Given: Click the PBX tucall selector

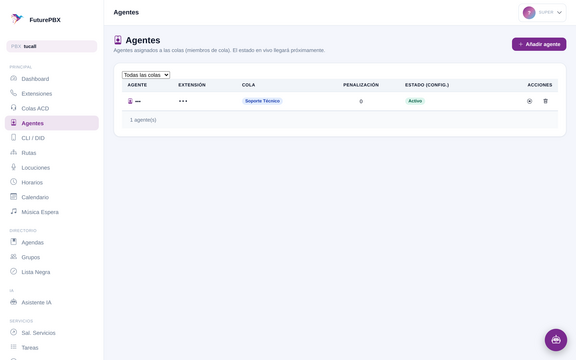Looking at the screenshot, I should coord(52,46).
